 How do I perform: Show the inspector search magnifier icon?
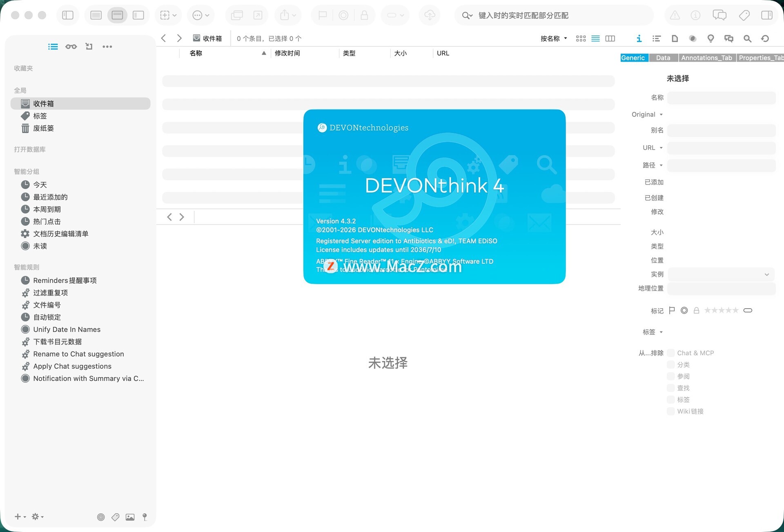pyautogui.click(x=747, y=38)
